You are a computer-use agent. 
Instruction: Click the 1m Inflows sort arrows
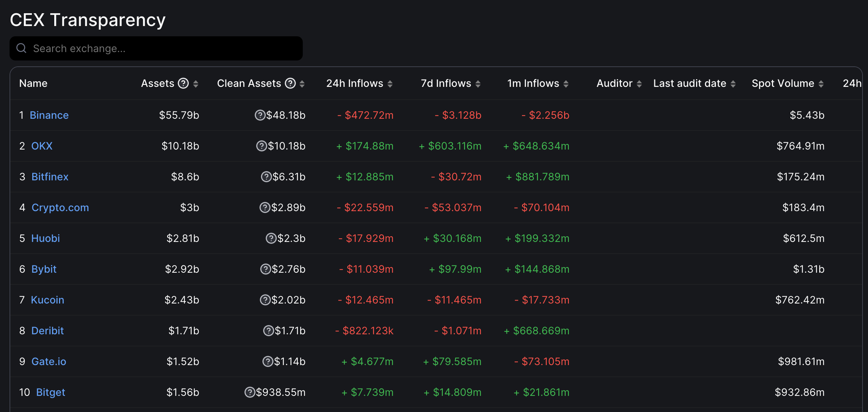click(566, 83)
